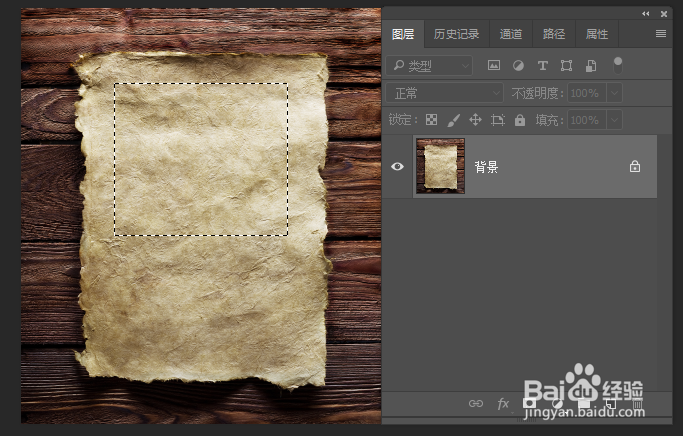Click the 填充 value field

[x=586, y=120]
